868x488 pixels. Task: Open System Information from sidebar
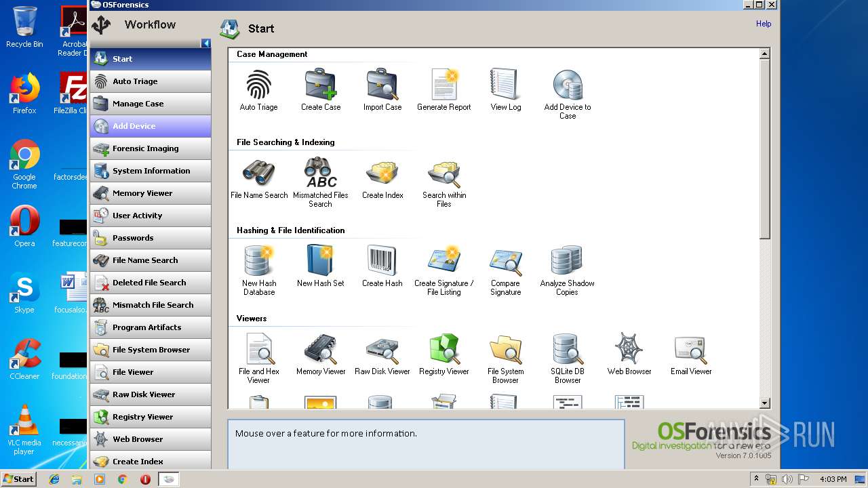[151, 171]
